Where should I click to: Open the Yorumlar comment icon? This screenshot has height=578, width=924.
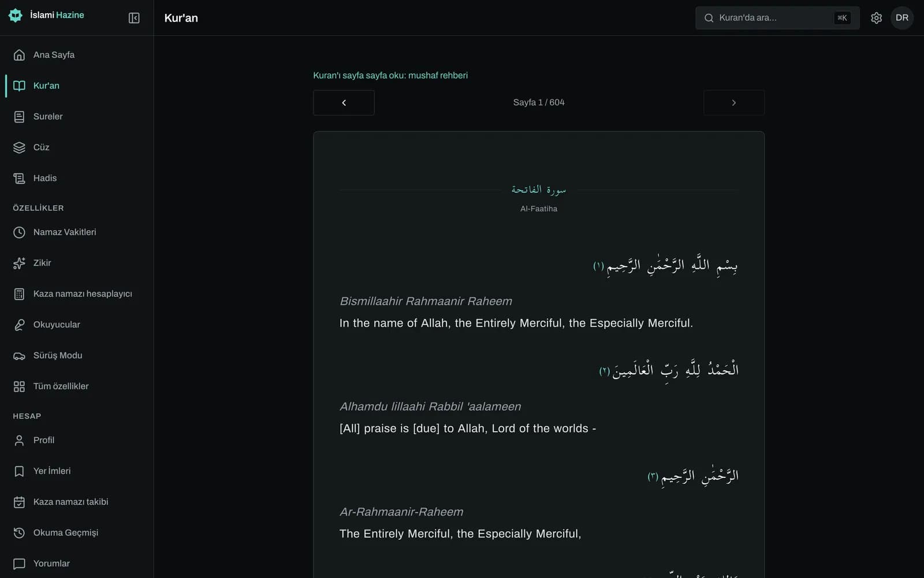pyautogui.click(x=19, y=564)
